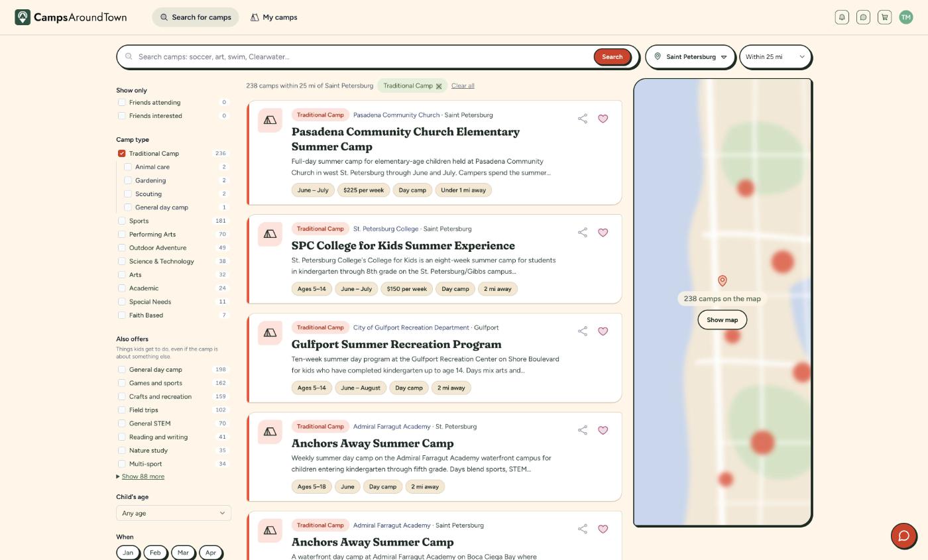Click the CampsAroundTown logo
Image resolution: width=928 pixels, height=560 pixels.
coord(71,17)
